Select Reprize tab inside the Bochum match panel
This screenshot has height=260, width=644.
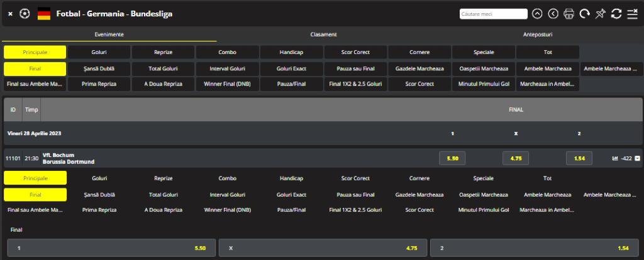point(163,178)
